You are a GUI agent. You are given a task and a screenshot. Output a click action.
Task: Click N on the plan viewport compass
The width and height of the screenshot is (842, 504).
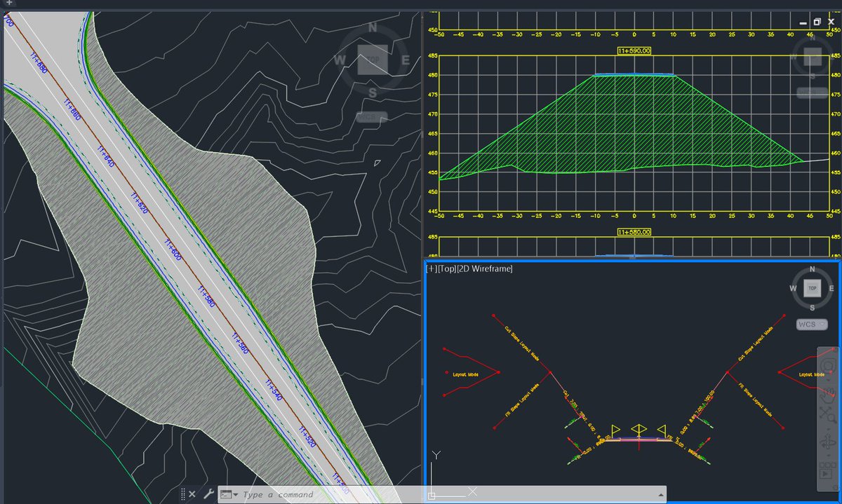click(x=373, y=28)
